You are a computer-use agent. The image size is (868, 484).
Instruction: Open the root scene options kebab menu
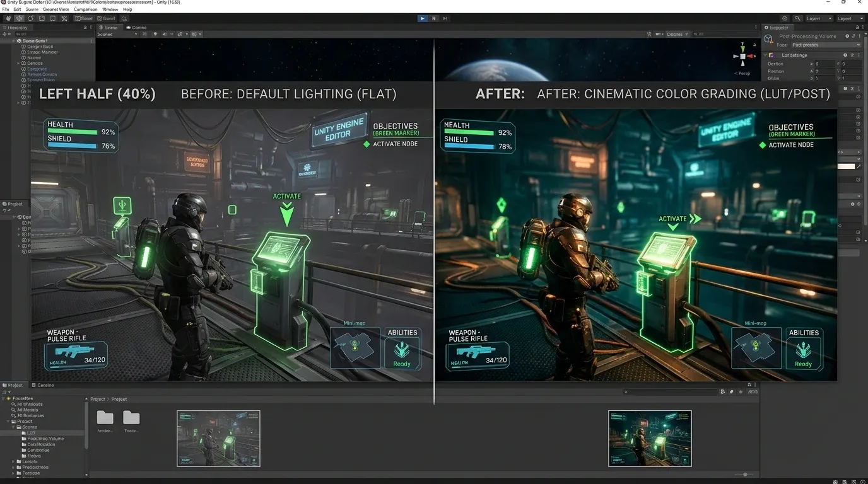[91, 41]
